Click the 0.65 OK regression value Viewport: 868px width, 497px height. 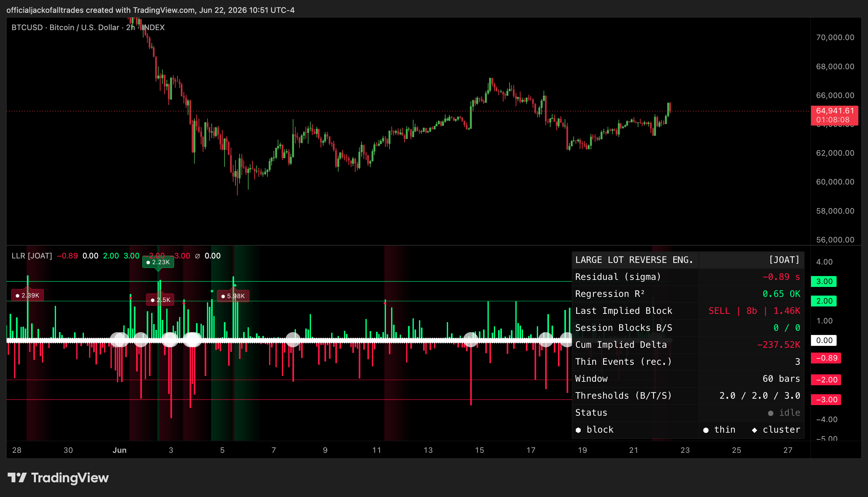click(x=781, y=294)
